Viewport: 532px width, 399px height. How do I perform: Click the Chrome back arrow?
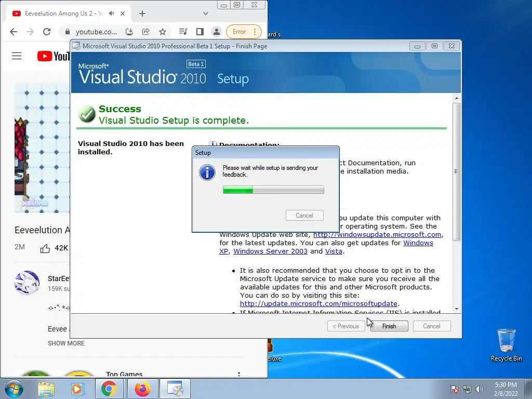point(13,32)
